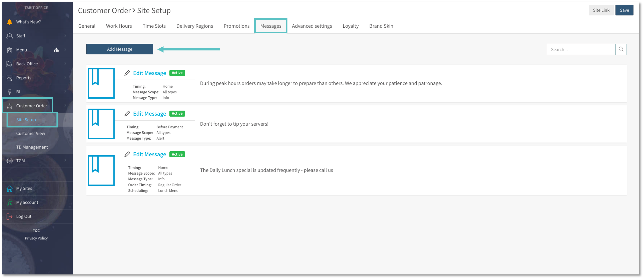Click the Save button
The image size is (644, 279).
tap(624, 10)
